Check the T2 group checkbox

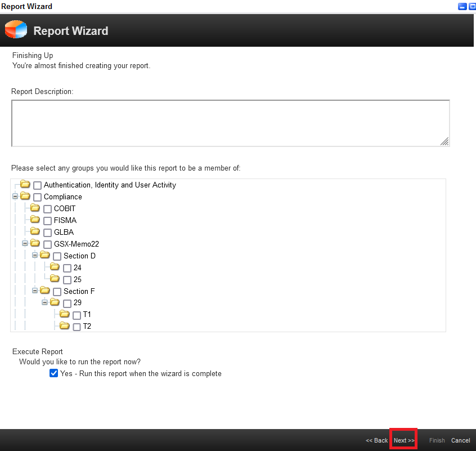pos(77,327)
